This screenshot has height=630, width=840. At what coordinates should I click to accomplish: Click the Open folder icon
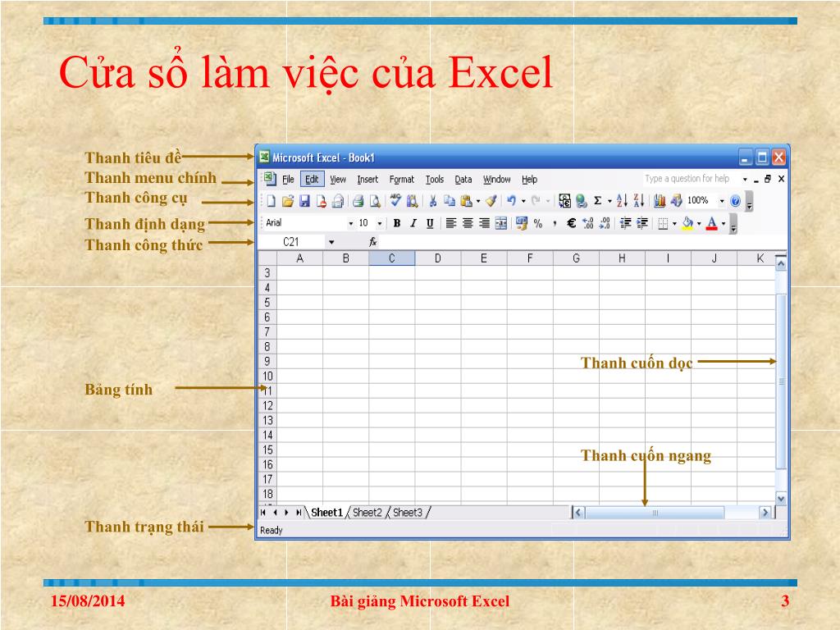tap(288, 201)
